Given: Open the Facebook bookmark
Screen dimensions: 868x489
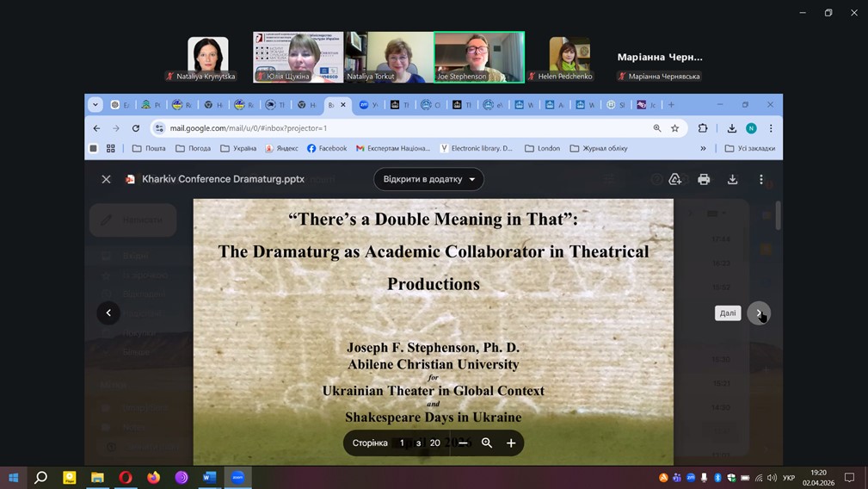Looking at the screenshot, I should click(327, 148).
